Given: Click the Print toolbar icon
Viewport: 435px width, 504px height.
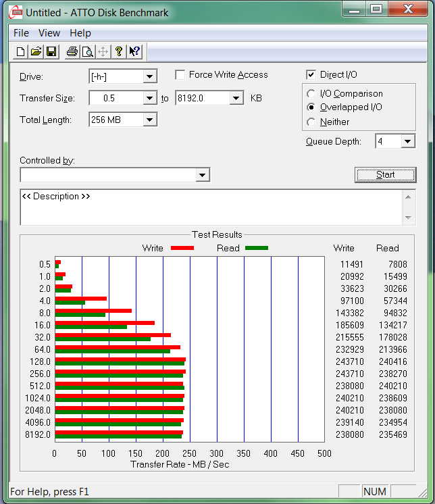Looking at the screenshot, I should click(72, 51).
